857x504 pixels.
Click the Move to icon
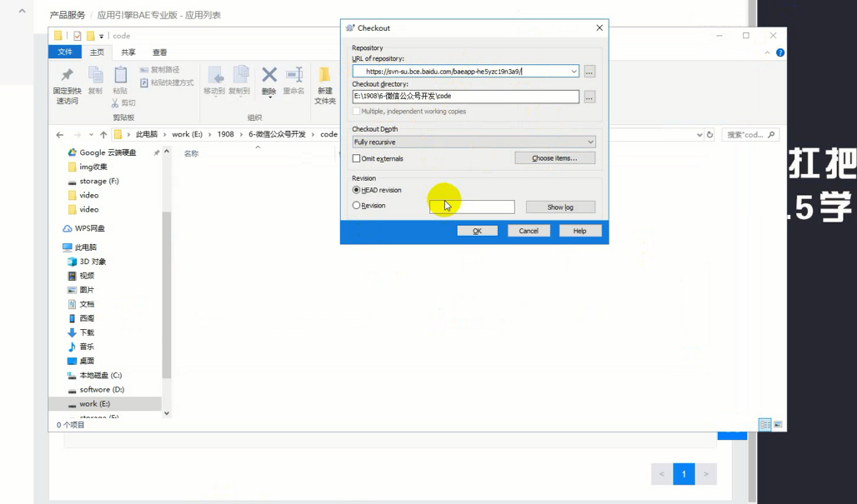click(x=215, y=75)
